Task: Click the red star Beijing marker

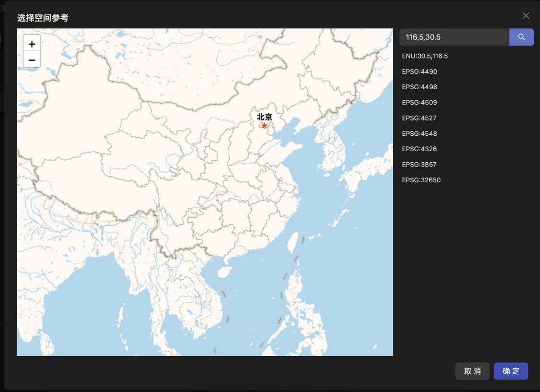Action: (x=264, y=126)
